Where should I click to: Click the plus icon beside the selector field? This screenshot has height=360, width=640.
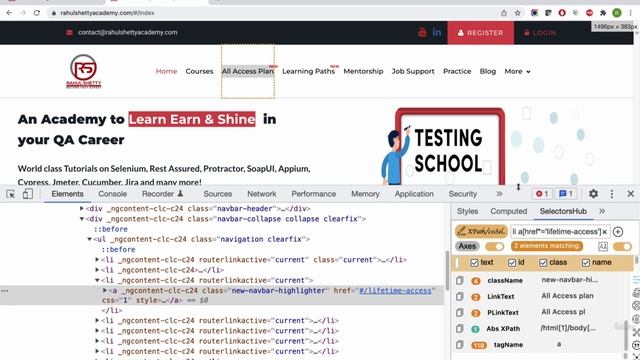(x=618, y=231)
